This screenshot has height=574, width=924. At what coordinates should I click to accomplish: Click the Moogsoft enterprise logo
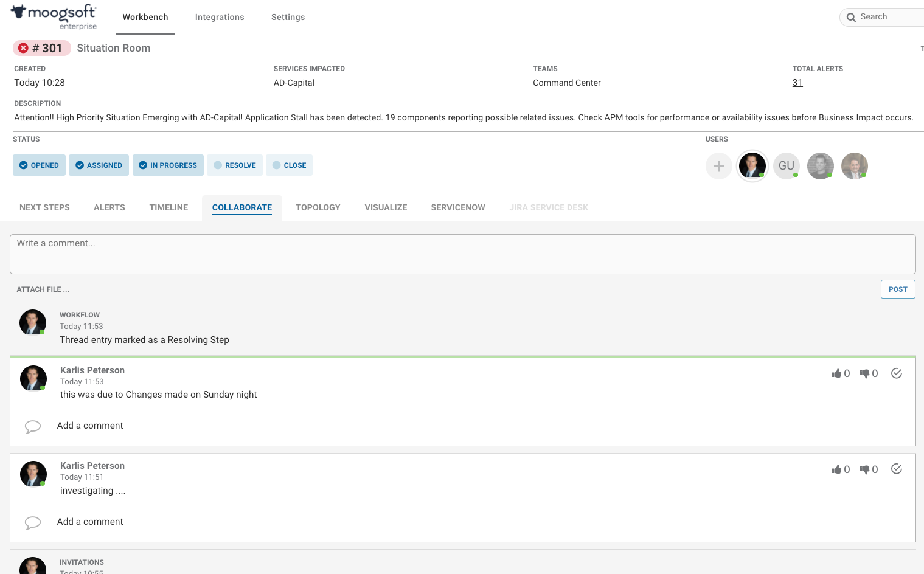point(54,17)
